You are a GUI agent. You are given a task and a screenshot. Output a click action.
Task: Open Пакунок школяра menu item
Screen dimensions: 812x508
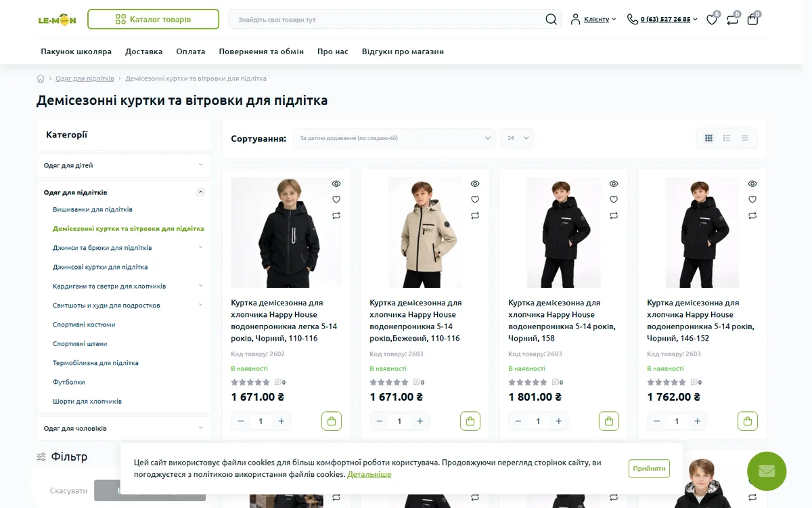(76, 51)
